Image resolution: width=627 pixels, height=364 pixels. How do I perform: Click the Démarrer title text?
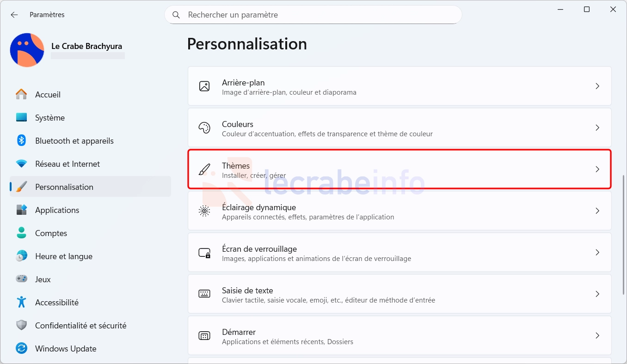(239, 332)
